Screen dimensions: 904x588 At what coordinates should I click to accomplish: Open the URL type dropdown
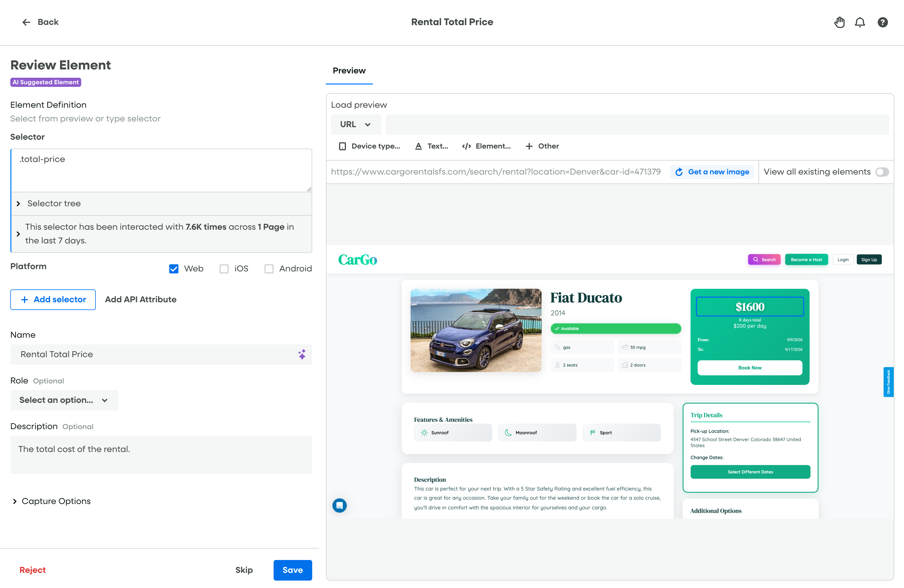click(x=356, y=125)
